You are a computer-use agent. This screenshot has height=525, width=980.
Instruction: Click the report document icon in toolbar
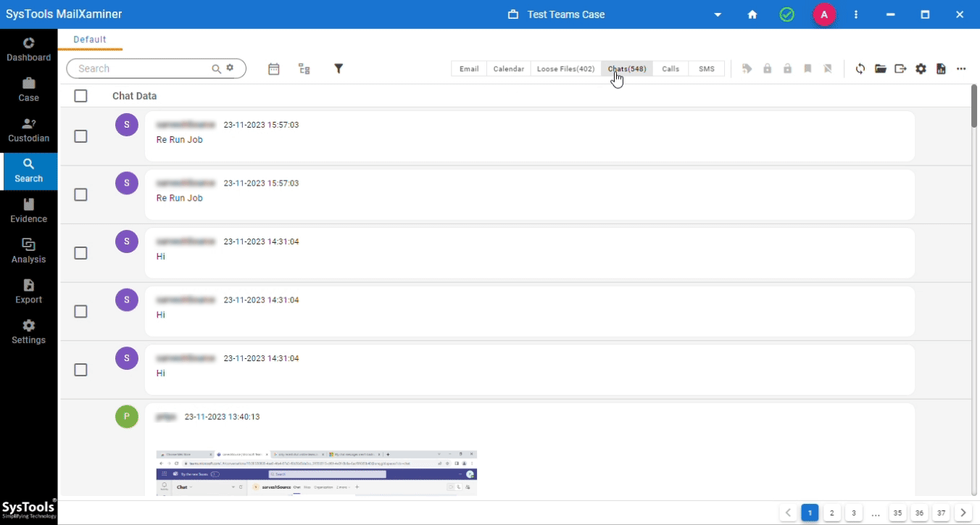[941, 69]
